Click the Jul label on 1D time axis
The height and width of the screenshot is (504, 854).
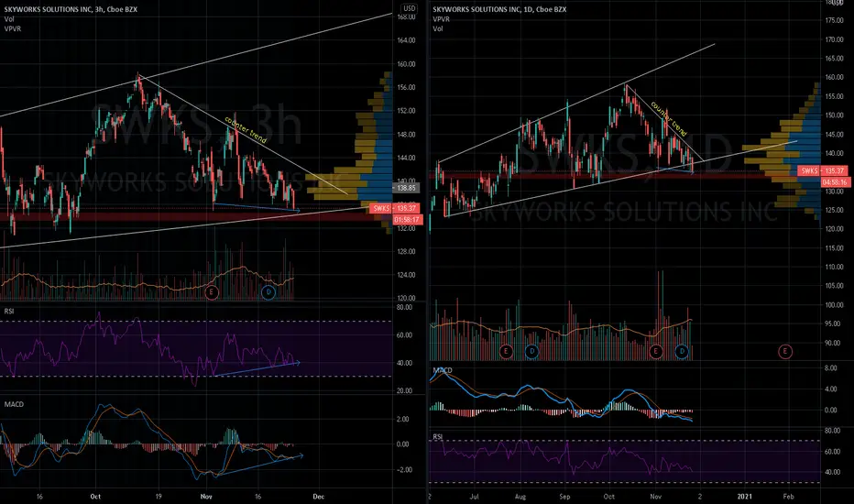click(475, 497)
